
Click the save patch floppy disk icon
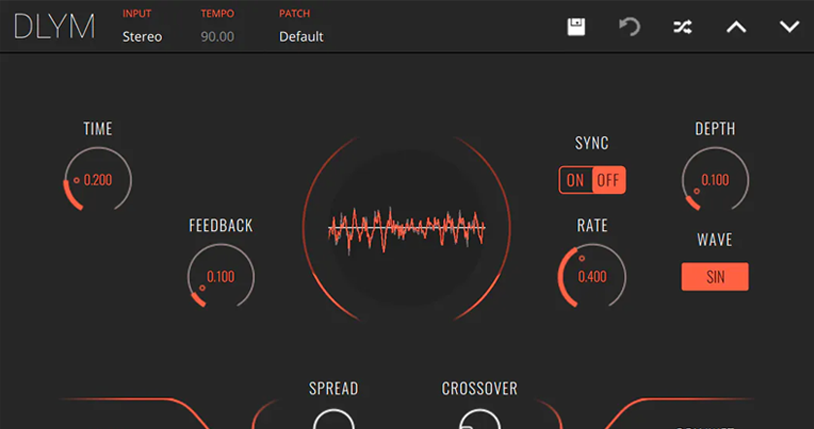tap(576, 27)
